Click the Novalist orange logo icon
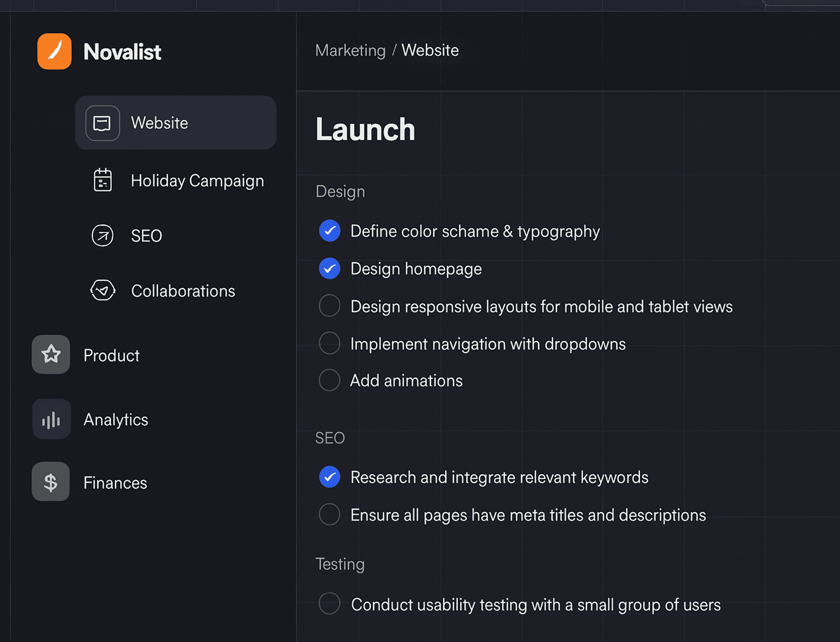The height and width of the screenshot is (642, 840). point(54,51)
